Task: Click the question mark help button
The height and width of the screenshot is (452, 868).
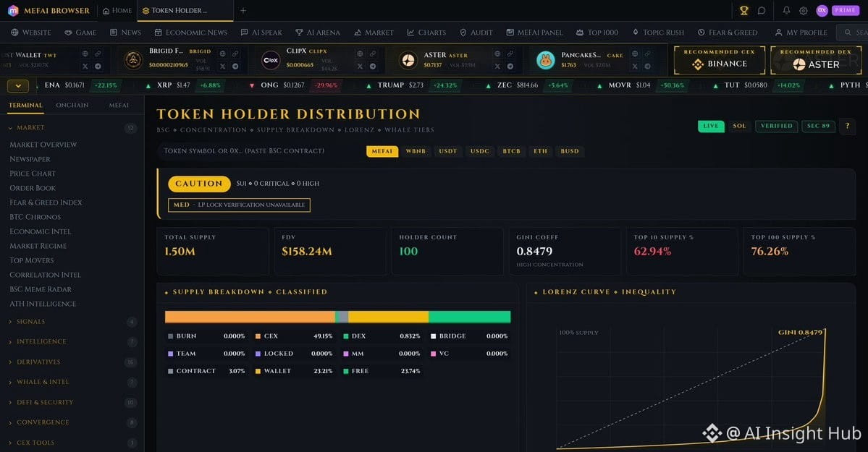Action: 847,126
